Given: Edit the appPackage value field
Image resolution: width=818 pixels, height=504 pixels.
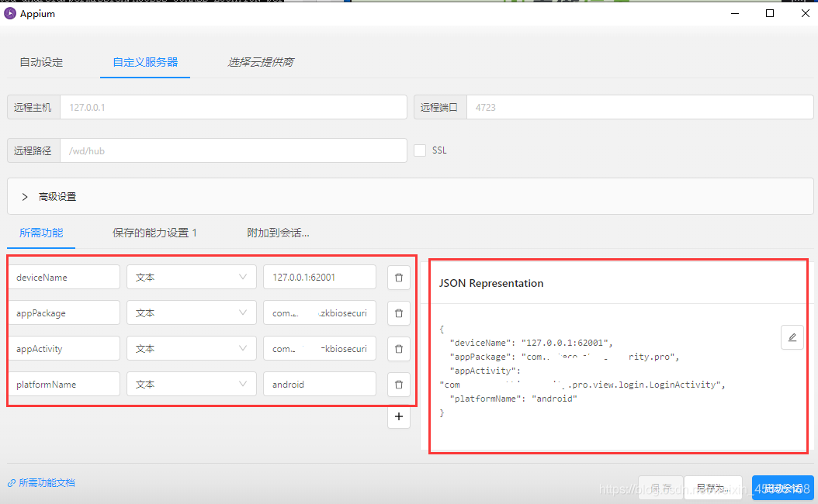Looking at the screenshot, I should (320, 312).
